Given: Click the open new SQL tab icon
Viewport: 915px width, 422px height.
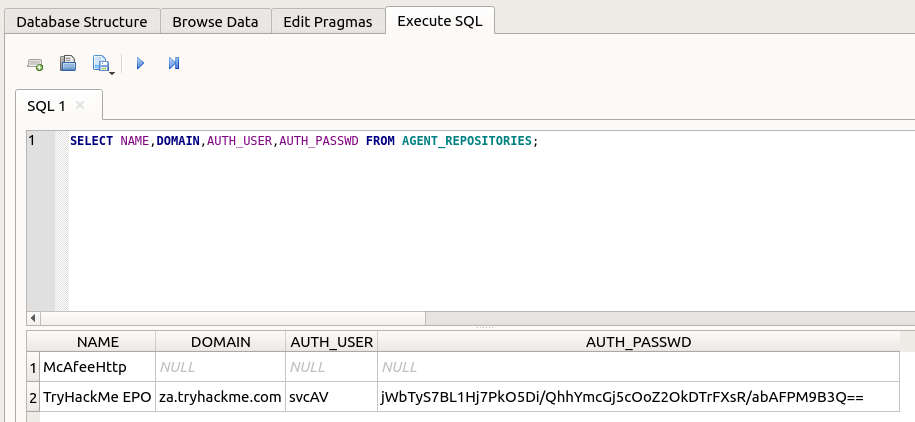Looking at the screenshot, I should [35, 64].
